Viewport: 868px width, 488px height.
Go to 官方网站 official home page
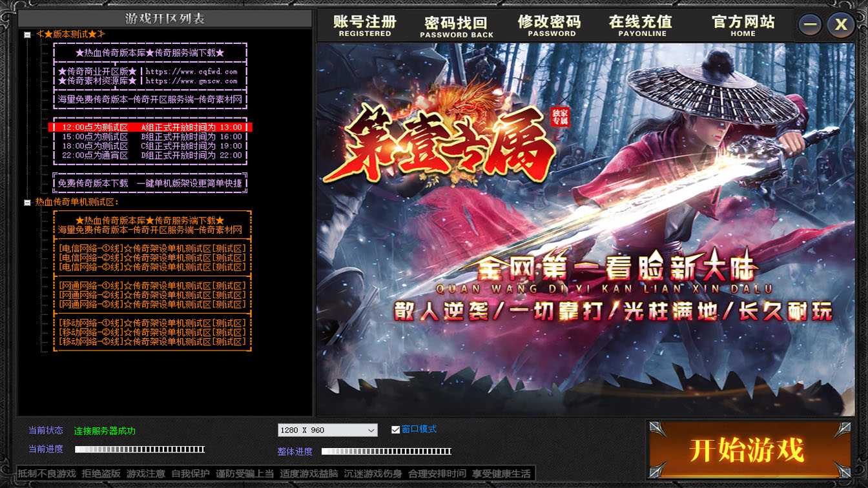click(x=743, y=26)
